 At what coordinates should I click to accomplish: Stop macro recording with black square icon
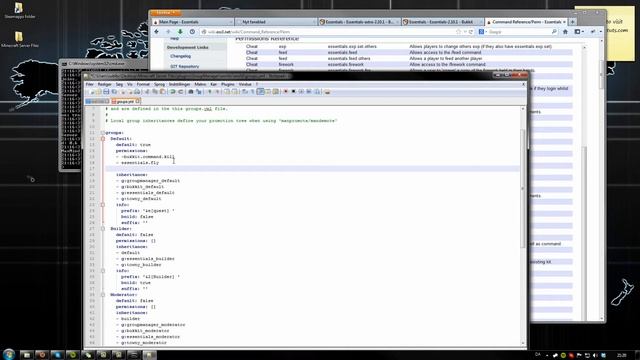(293, 91)
